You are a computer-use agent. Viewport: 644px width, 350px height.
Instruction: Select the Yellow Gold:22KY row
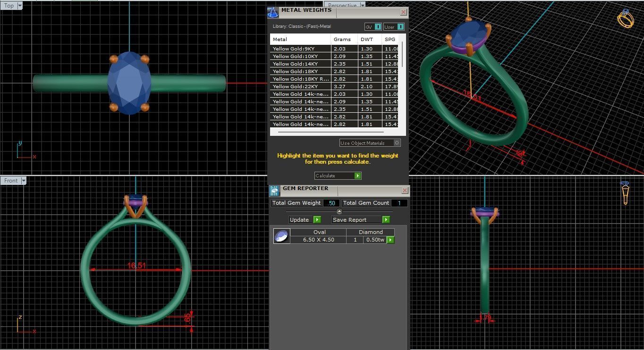[335, 86]
